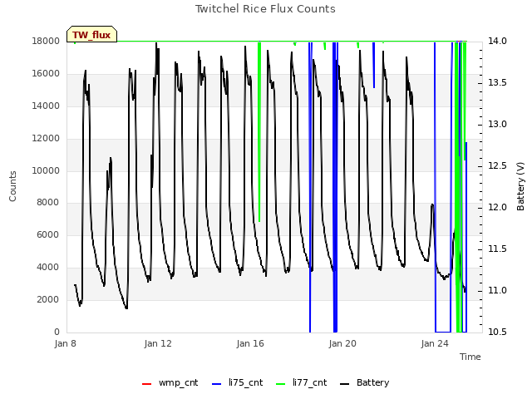
Task: Click the 12.0 battery axis label
Action: [x=497, y=207]
